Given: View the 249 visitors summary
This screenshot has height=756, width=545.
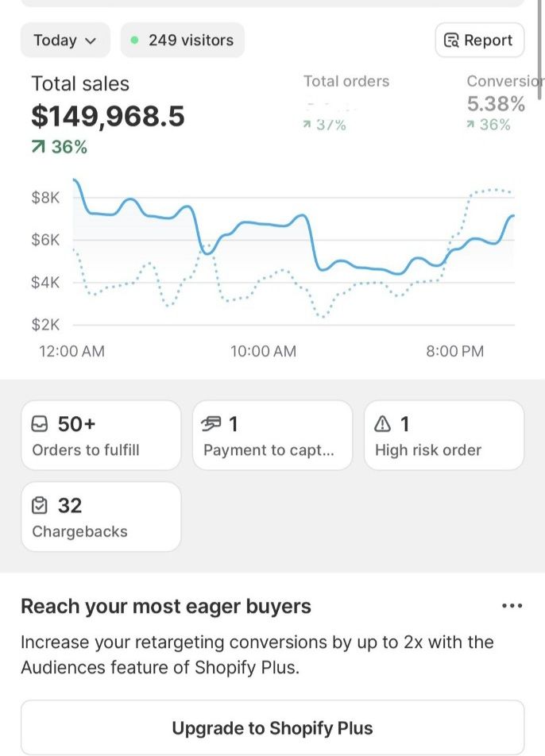Looking at the screenshot, I should tap(182, 40).
